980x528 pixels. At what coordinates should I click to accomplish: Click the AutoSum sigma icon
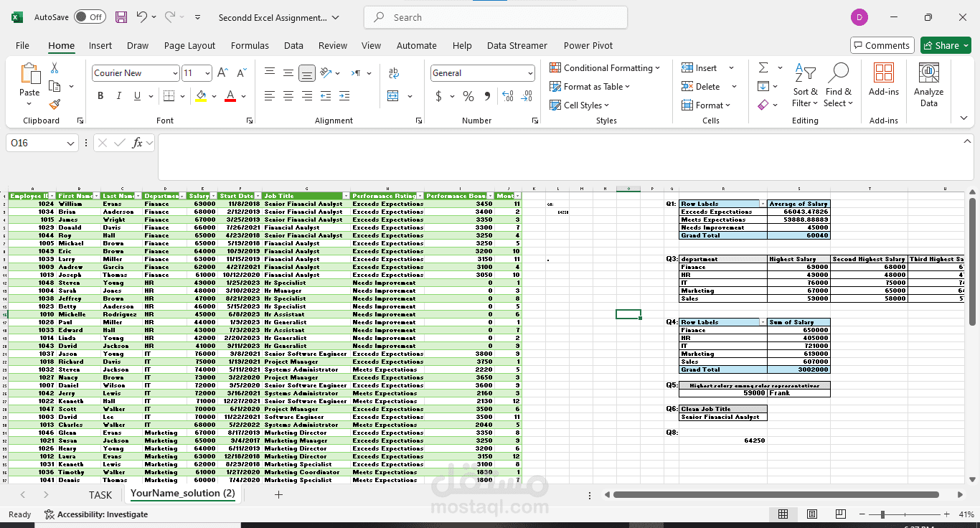point(763,67)
